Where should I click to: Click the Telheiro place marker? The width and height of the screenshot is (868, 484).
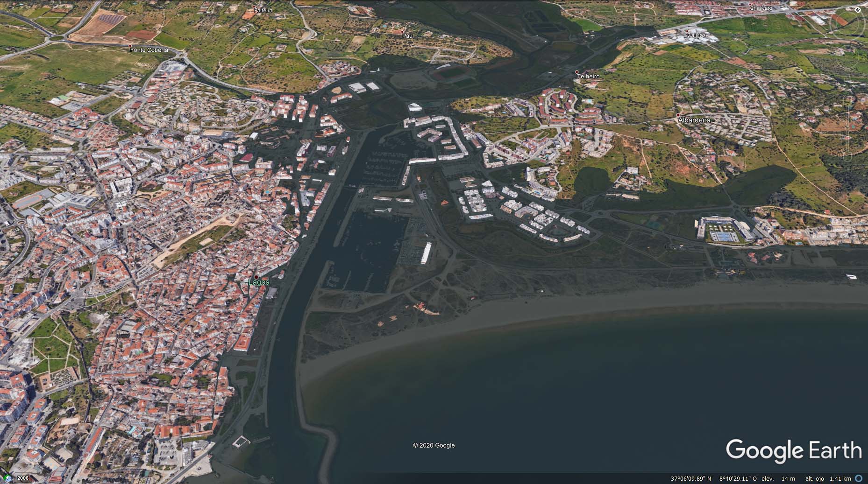(577, 72)
